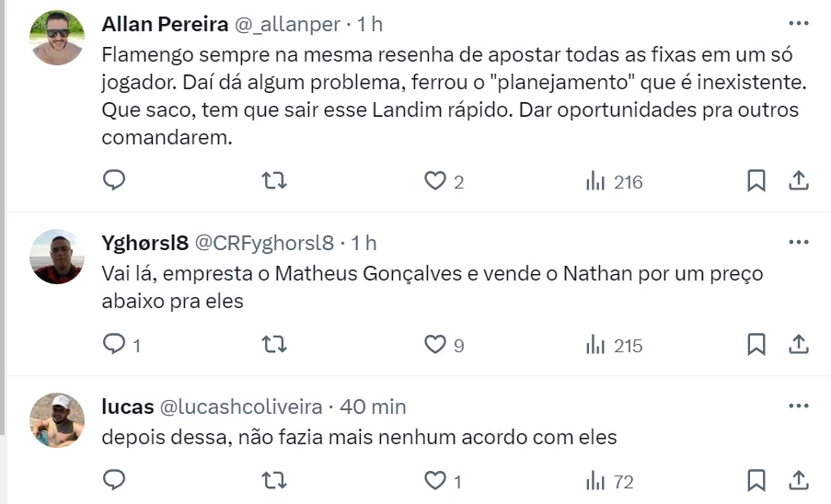The width and height of the screenshot is (831, 504).
Task: Like Allan Pereira's tweet
Action: coord(435,181)
